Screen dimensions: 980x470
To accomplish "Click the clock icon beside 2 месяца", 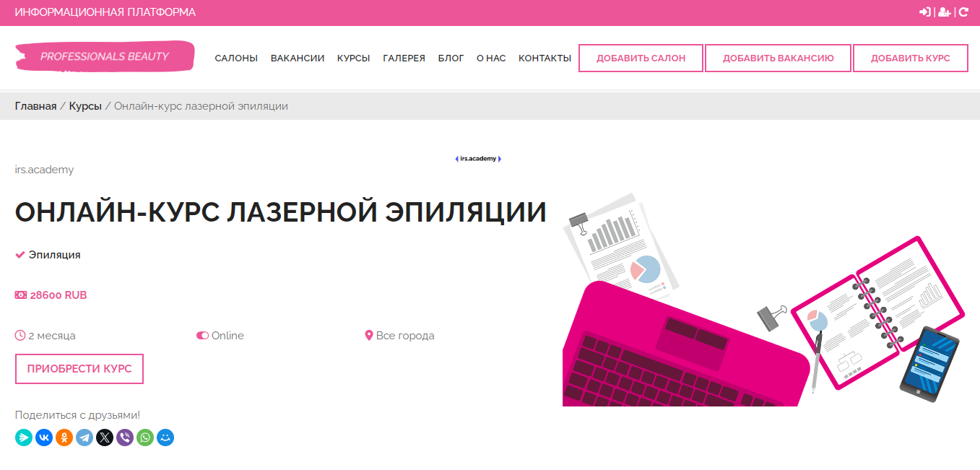I will coord(20,336).
